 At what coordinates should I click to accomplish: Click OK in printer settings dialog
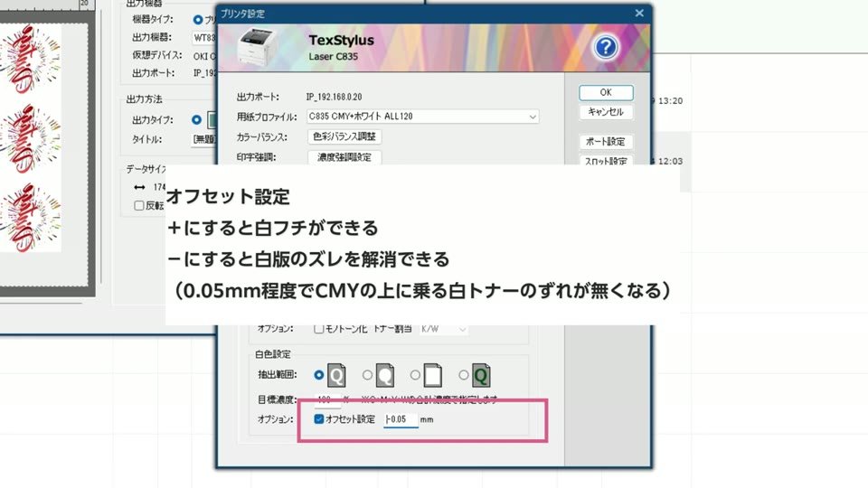606,92
